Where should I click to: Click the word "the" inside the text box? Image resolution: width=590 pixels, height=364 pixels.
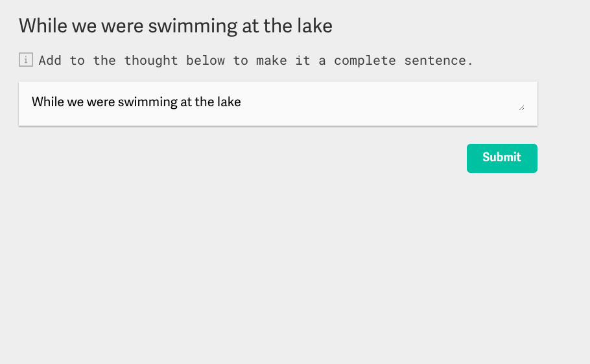(204, 102)
